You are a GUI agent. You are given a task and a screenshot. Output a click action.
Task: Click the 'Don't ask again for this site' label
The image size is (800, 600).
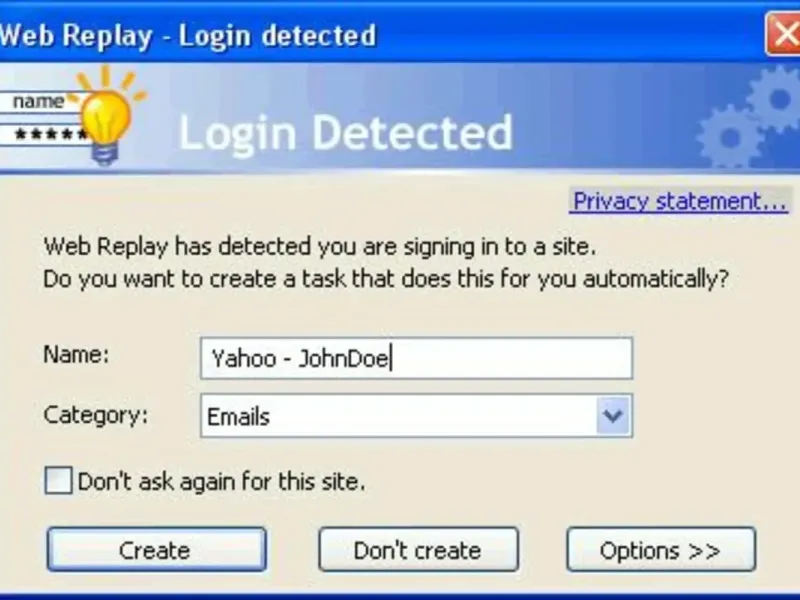tap(221, 481)
